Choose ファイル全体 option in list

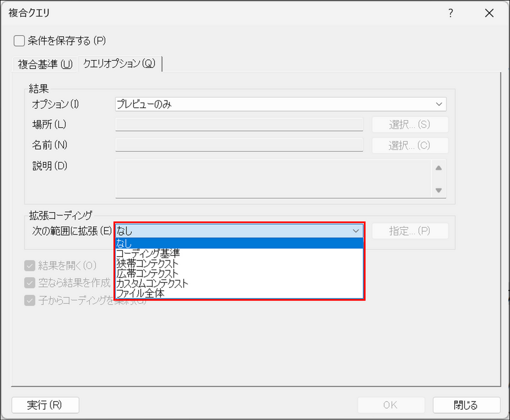240,293
